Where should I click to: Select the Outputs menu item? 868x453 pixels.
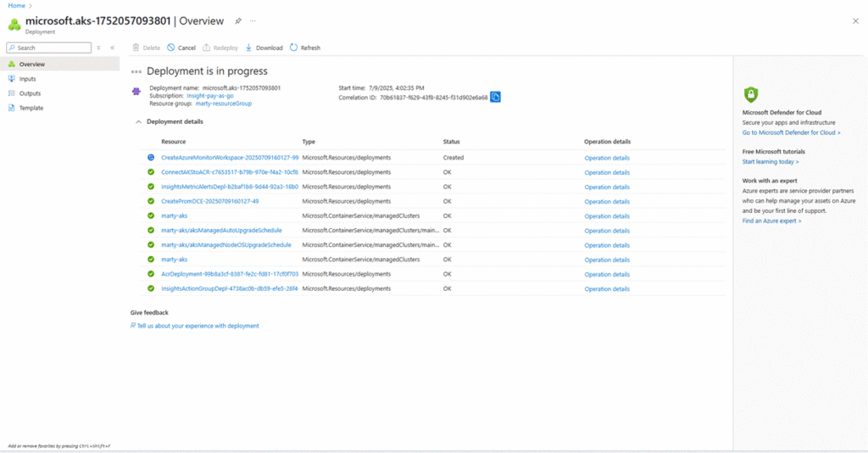(30, 93)
